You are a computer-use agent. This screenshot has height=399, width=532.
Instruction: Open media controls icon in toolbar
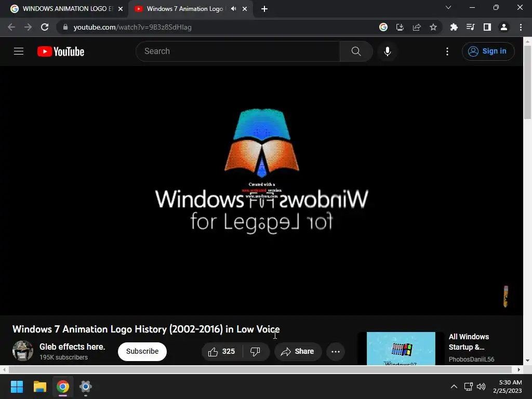pyautogui.click(x=470, y=27)
